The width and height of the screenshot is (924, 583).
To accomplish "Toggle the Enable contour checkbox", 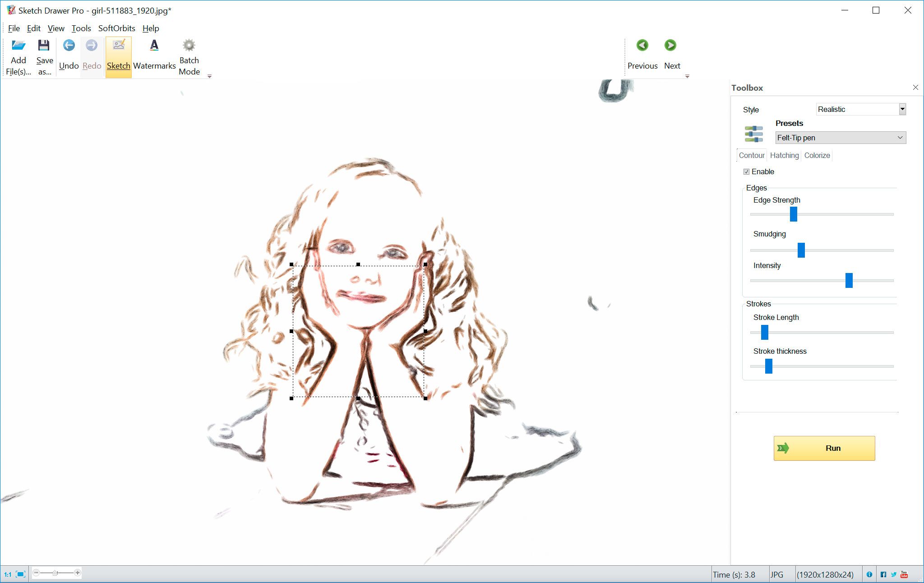I will (746, 171).
